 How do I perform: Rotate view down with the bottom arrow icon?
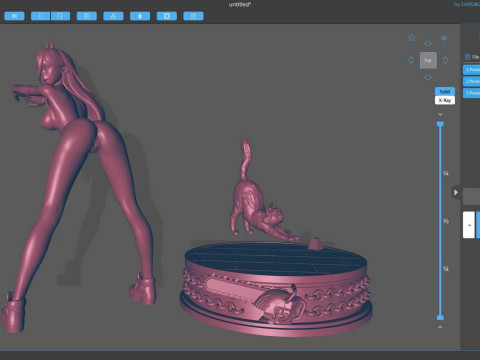click(x=428, y=78)
